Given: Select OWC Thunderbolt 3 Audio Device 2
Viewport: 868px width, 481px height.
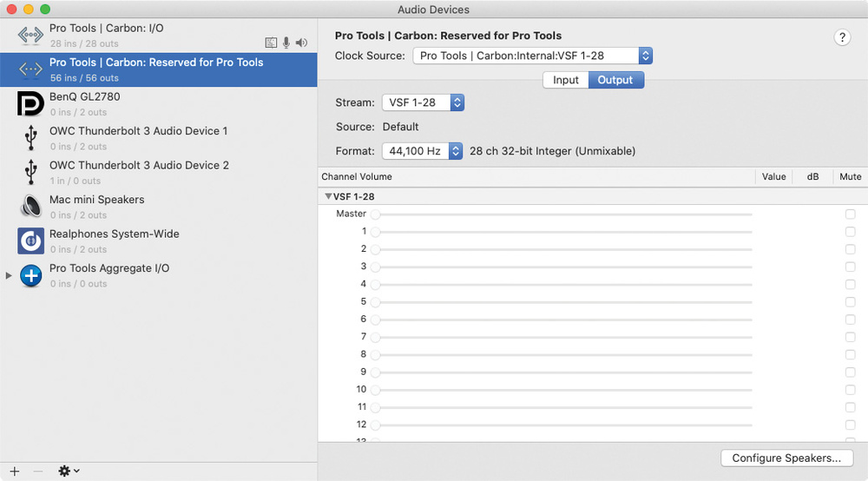Looking at the screenshot, I should tap(158, 173).
